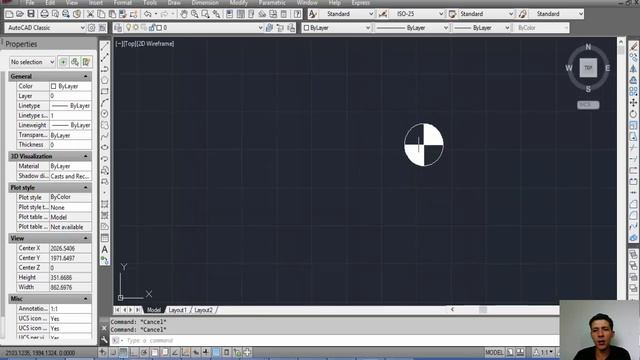Collapse the General section
This screenshot has width=640, height=360.
point(86,76)
